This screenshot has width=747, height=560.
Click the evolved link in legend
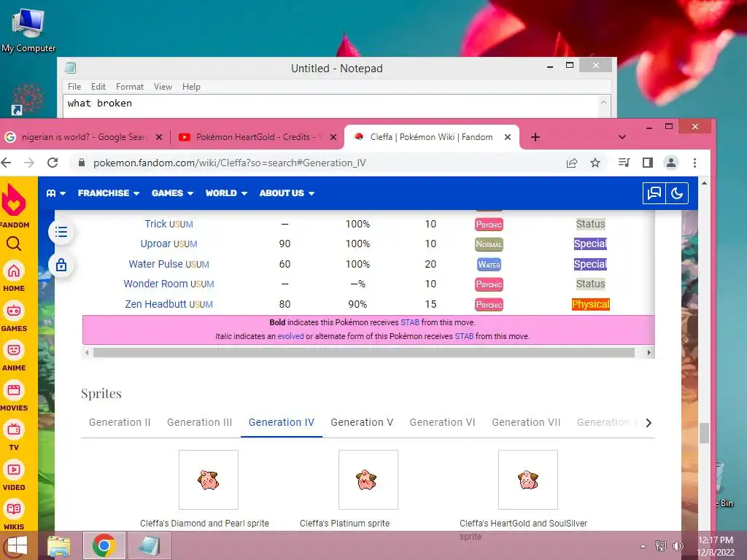click(x=290, y=336)
